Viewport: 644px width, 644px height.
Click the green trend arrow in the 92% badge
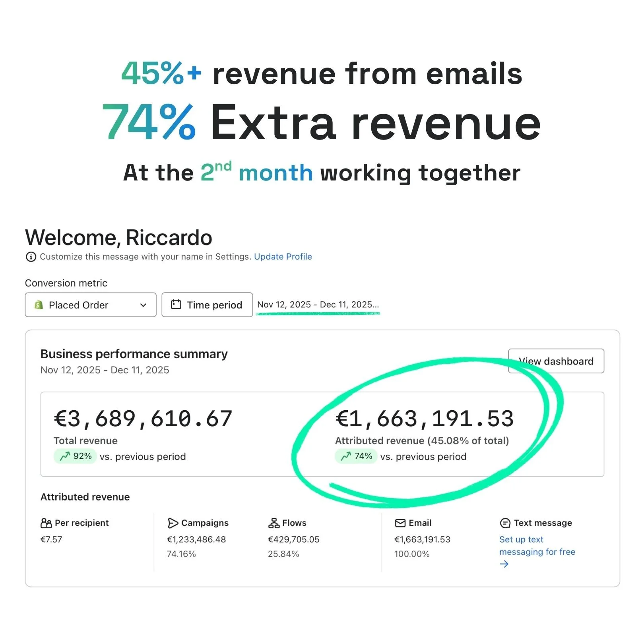click(x=65, y=456)
